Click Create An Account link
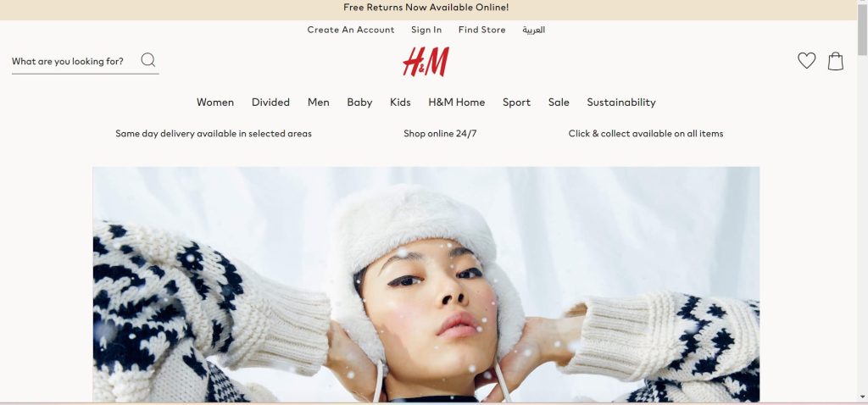This screenshot has height=405, width=868. (x=351, y=30)
